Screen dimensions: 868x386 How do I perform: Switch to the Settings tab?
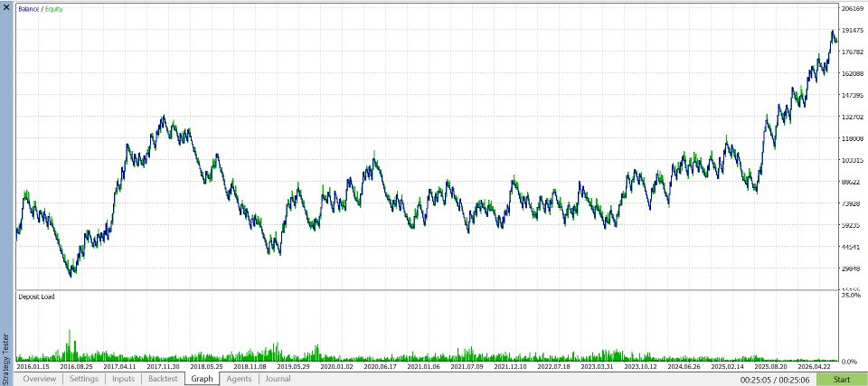point(84,379)
